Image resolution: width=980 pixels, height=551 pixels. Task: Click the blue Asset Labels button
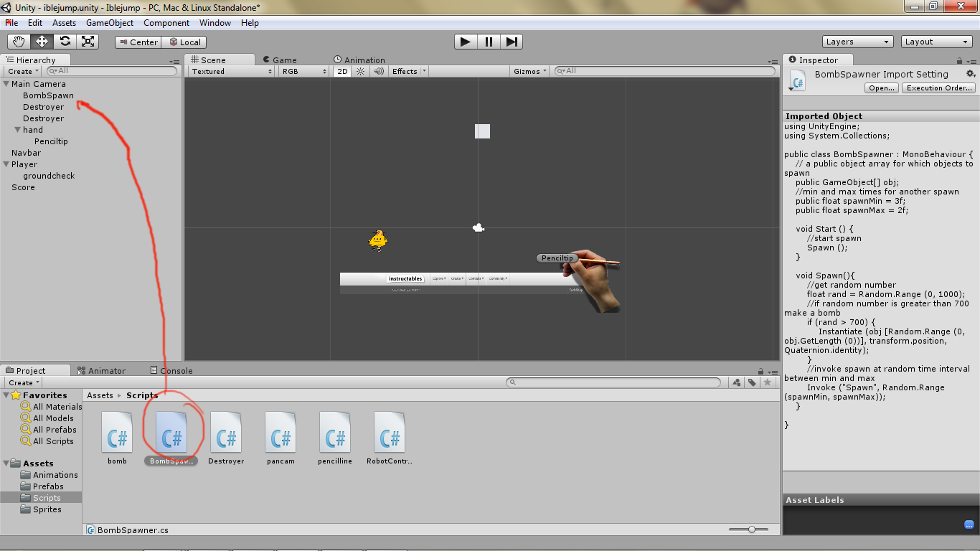click(x=969, y=524)
